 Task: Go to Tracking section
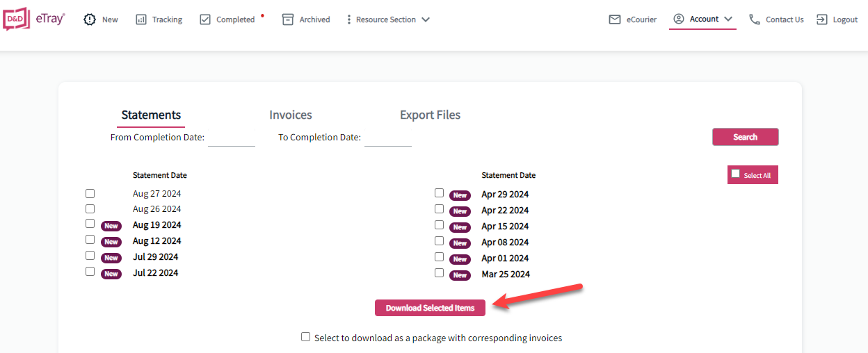point(167,19)
